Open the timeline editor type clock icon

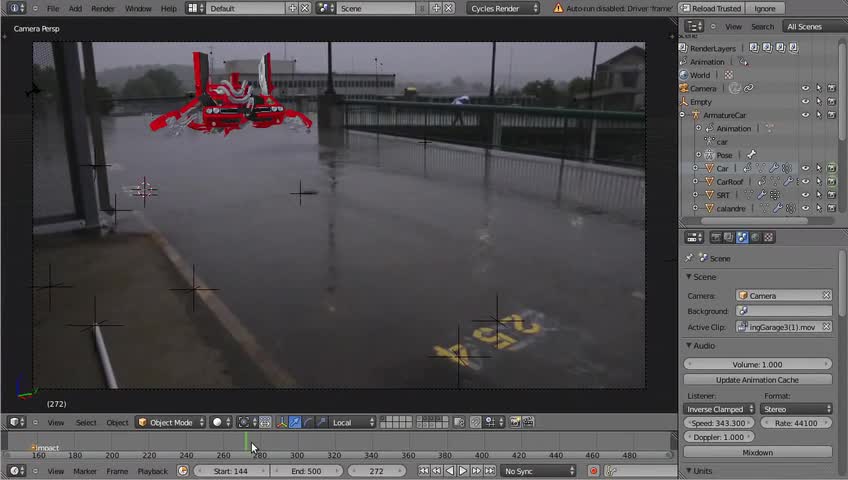(x=15, y=471)
